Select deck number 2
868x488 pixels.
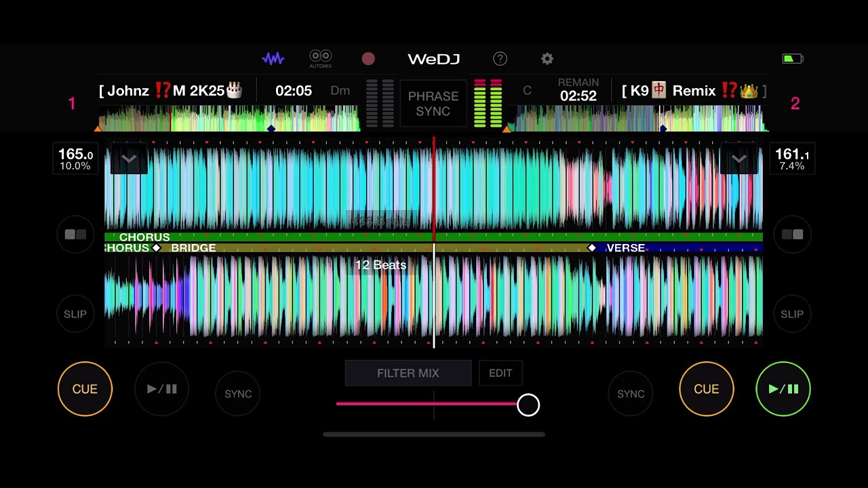pos(795,104)
